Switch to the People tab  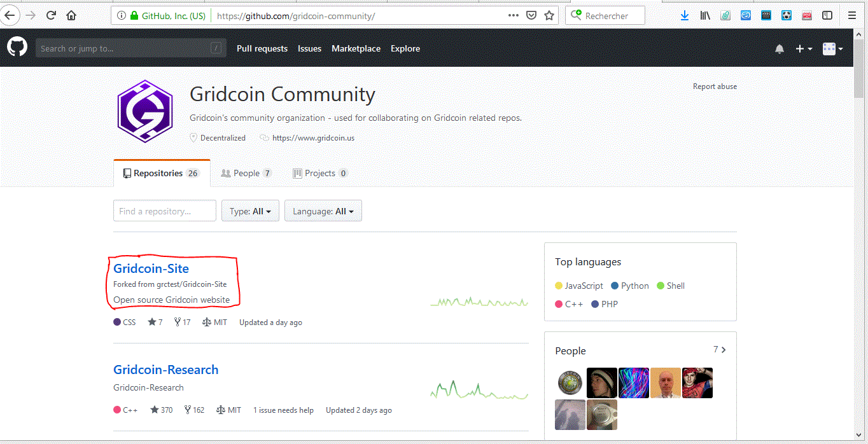pyautogui.click(x=246, y=173)
